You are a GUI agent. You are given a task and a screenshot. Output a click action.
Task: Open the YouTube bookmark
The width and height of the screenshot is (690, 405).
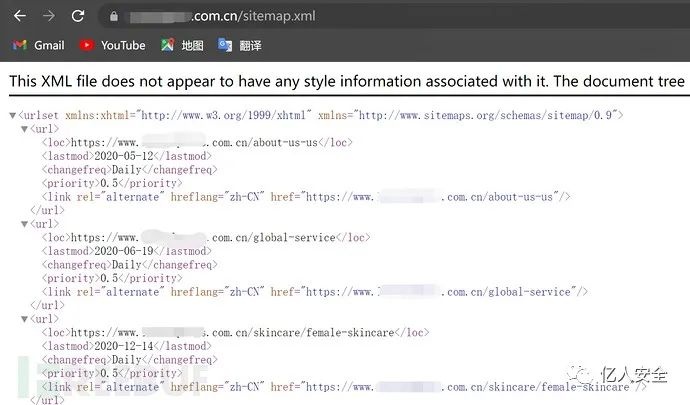tap(112, 45)
